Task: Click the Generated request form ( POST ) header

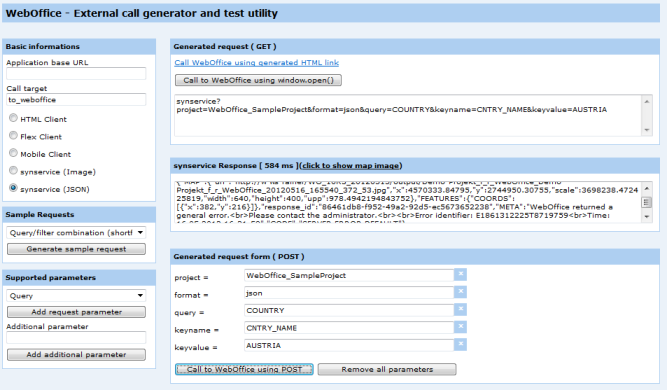Action: click(415, 256)
